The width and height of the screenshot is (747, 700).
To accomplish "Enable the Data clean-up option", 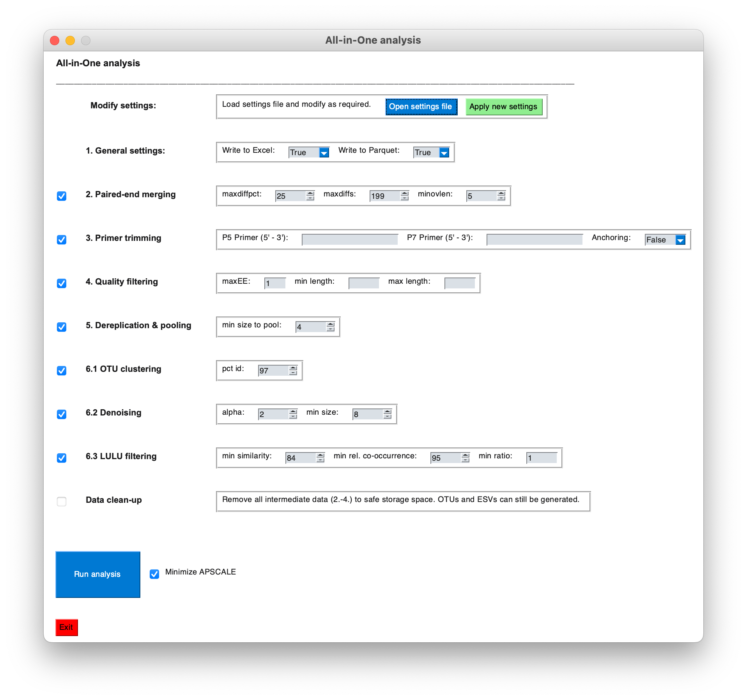I will (61, 502).
